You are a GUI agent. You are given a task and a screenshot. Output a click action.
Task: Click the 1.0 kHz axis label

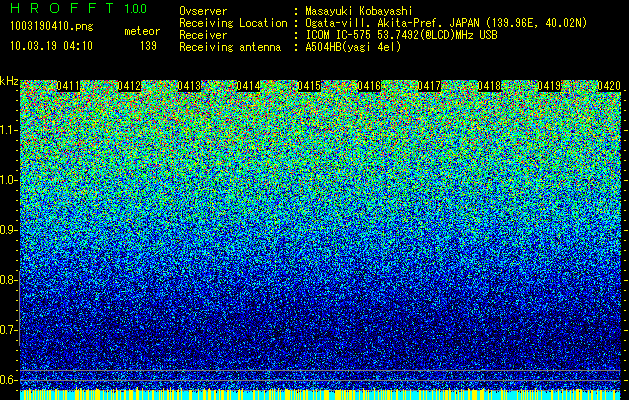click(x=9, y=180)
